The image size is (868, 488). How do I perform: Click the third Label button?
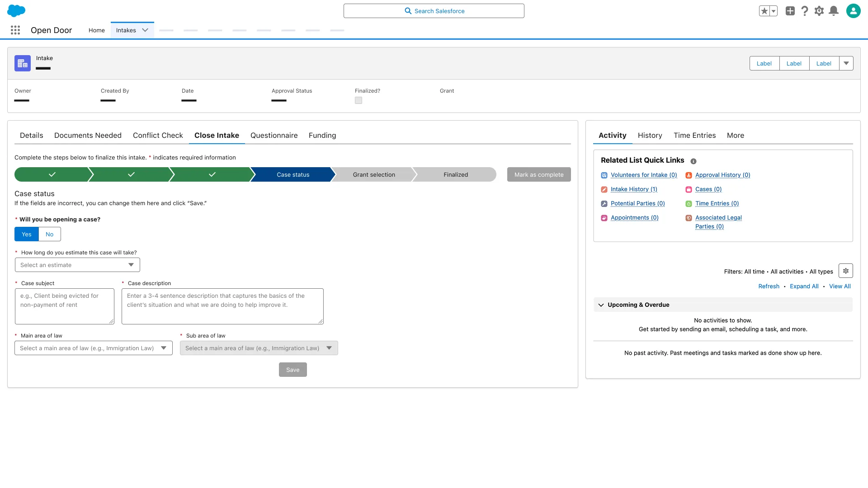[824, 63]
